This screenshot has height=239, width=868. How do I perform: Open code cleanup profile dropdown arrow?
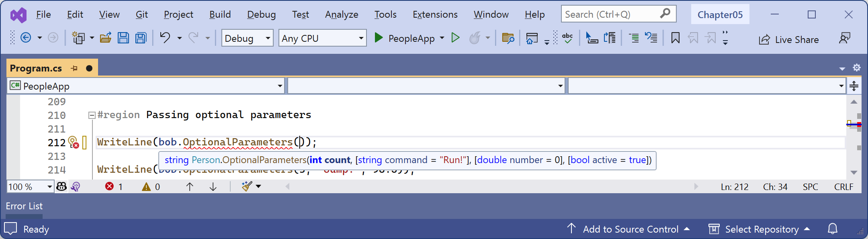258,186
